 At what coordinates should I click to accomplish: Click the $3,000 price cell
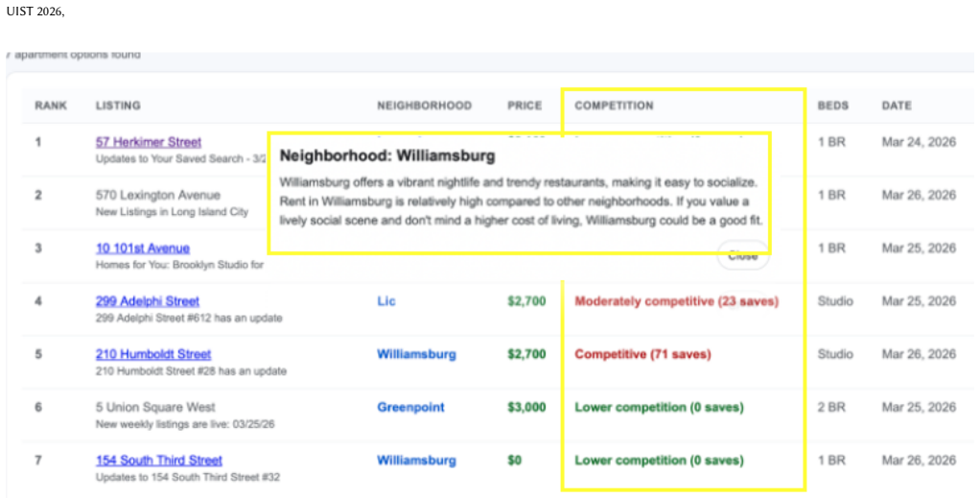point(526,407)
